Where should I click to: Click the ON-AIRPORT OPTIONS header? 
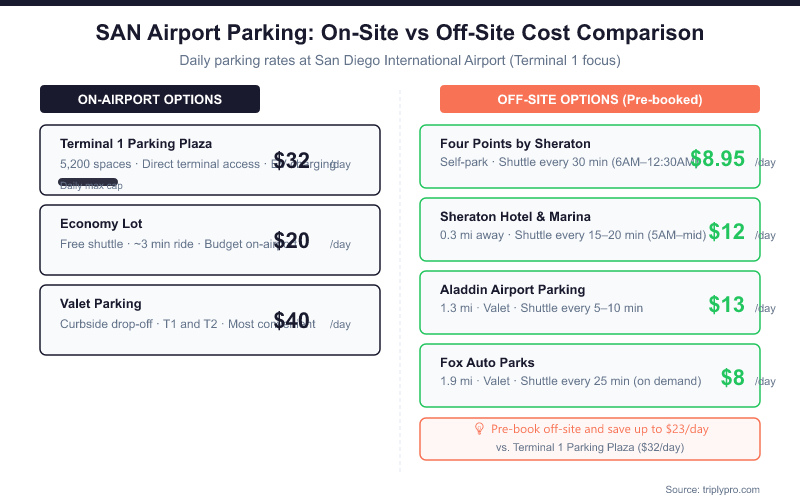click(x=150, y=99)
